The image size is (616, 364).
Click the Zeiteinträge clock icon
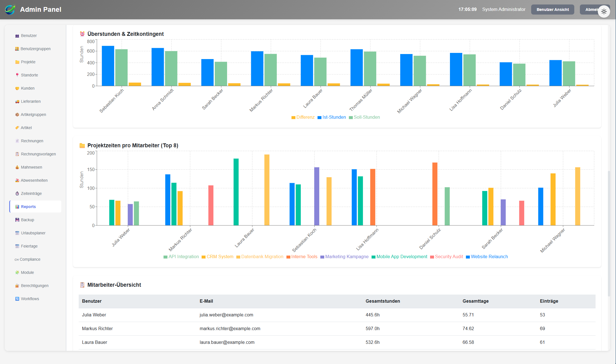(17, 193)
